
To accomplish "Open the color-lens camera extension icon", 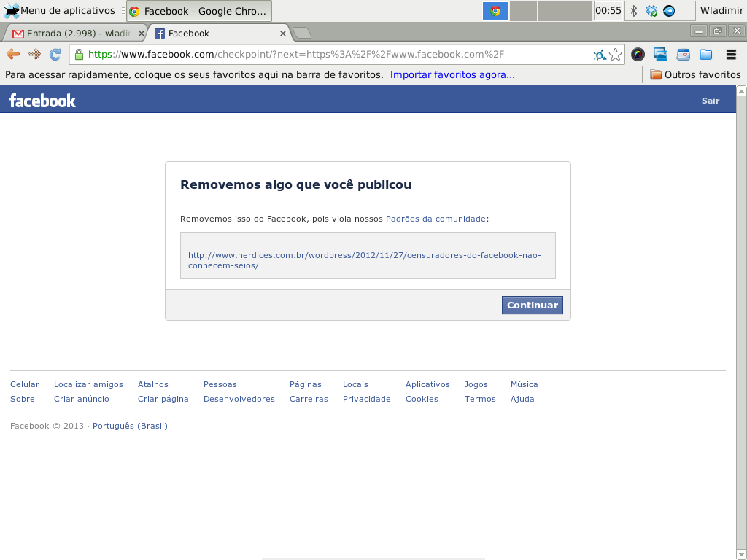I will [x=638, y=55].
